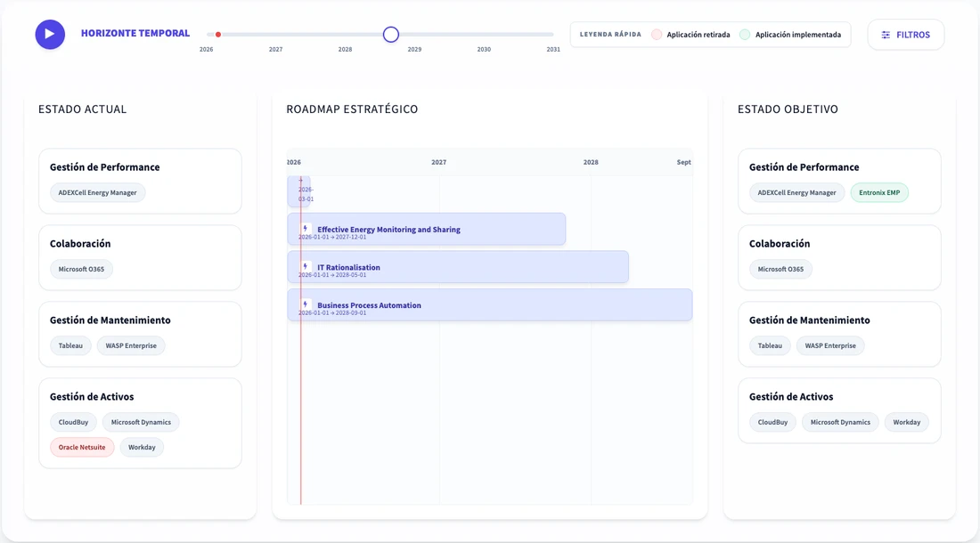The height and width of the screenshot is (543, 980).
Task: Click the Tableau chip under Gestión de Mantenimiento
Action: coord(70,345)
